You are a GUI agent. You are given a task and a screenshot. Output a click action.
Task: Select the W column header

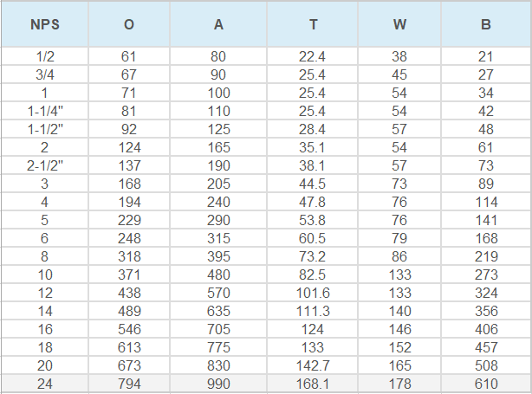399,24
